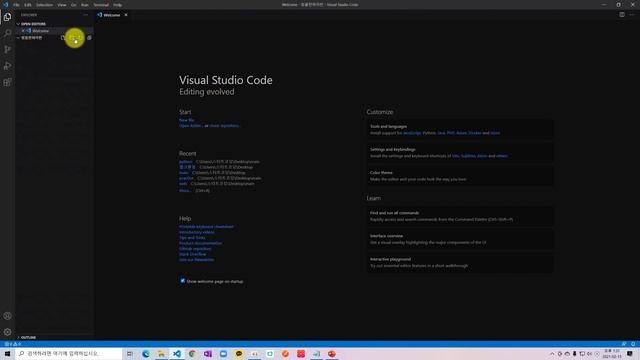The height and width of the screenshot is (360, 640).
Task: Click the Split Editor icon
Action: tap(622, 15)
